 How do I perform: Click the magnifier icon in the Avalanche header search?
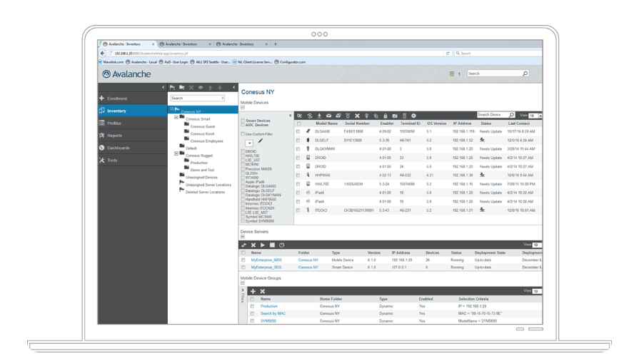click(525, 73)
